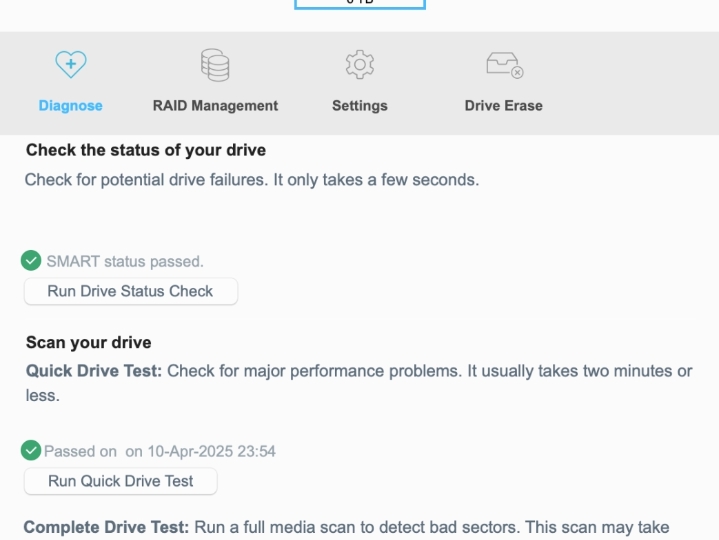The height and width of the screenshot is (540, 719).
Task: Go to the Settings tab label
Action: pyautogui.click(x=360, y=105)
